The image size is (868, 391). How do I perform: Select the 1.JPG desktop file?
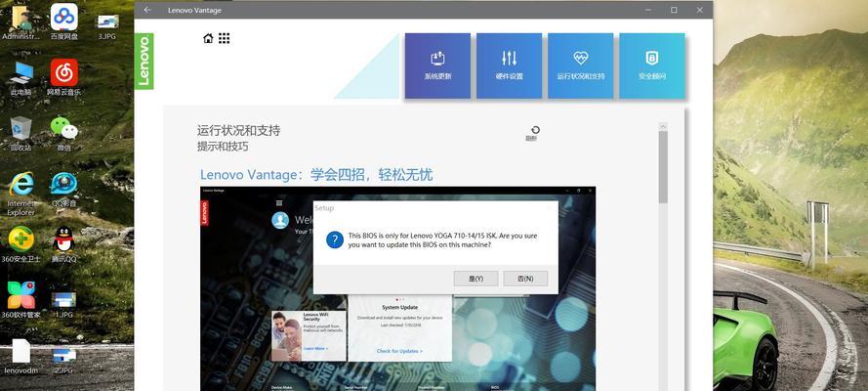pos(64,305)
